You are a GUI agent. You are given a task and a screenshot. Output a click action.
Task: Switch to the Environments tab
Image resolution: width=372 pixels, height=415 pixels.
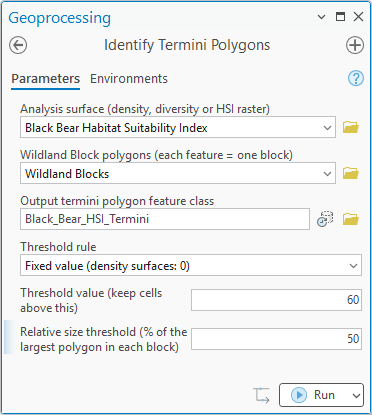click(x=129, y=79)
